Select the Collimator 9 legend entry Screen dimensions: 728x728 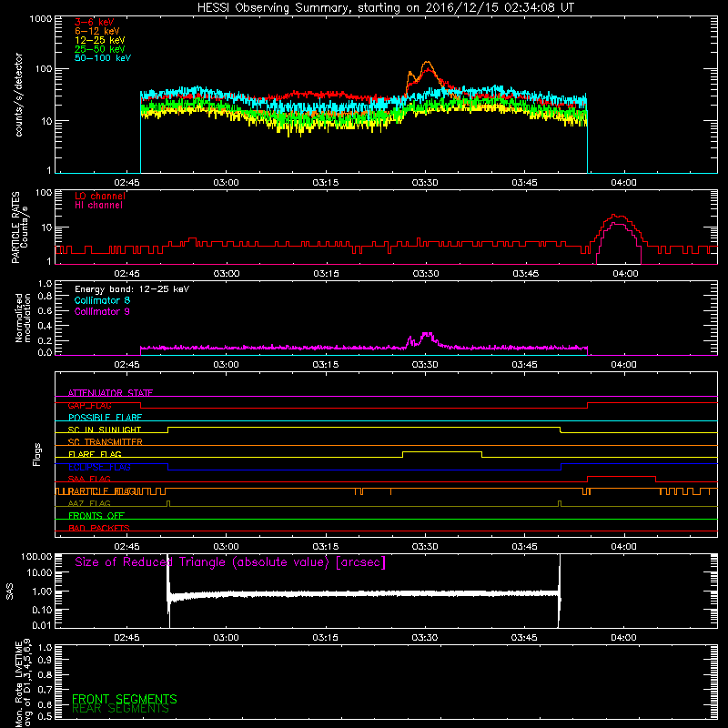[102, 311]
